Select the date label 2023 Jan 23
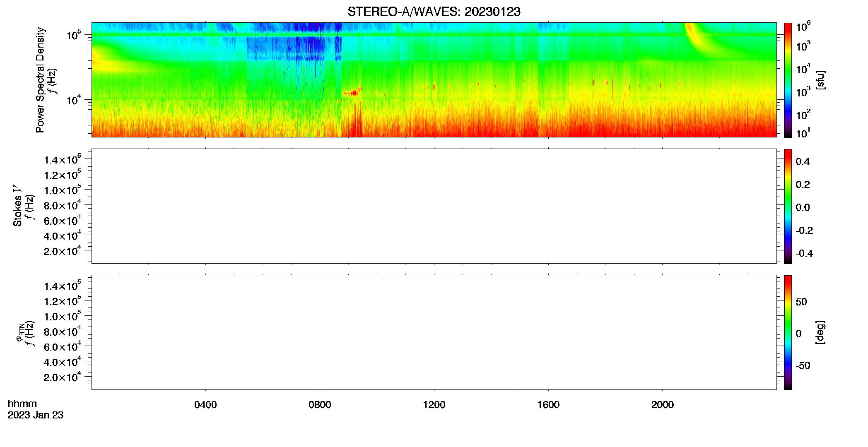Viewport: 868px width, 447px height. pos(36,415)
